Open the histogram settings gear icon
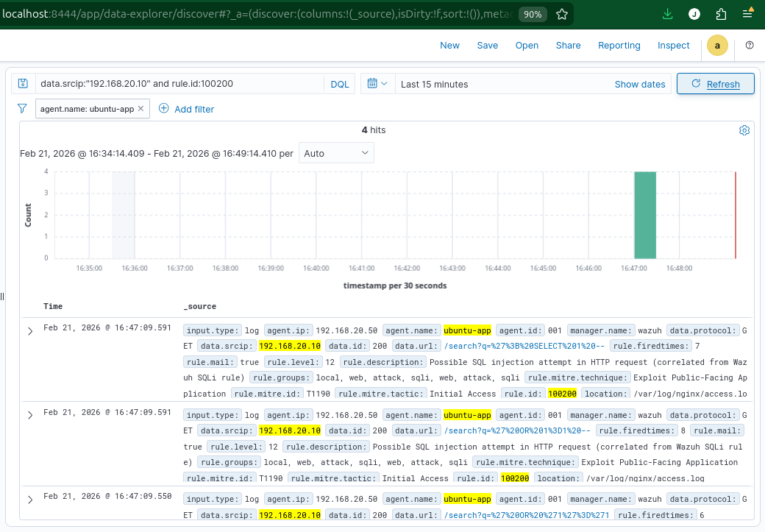 coord(744,130)
